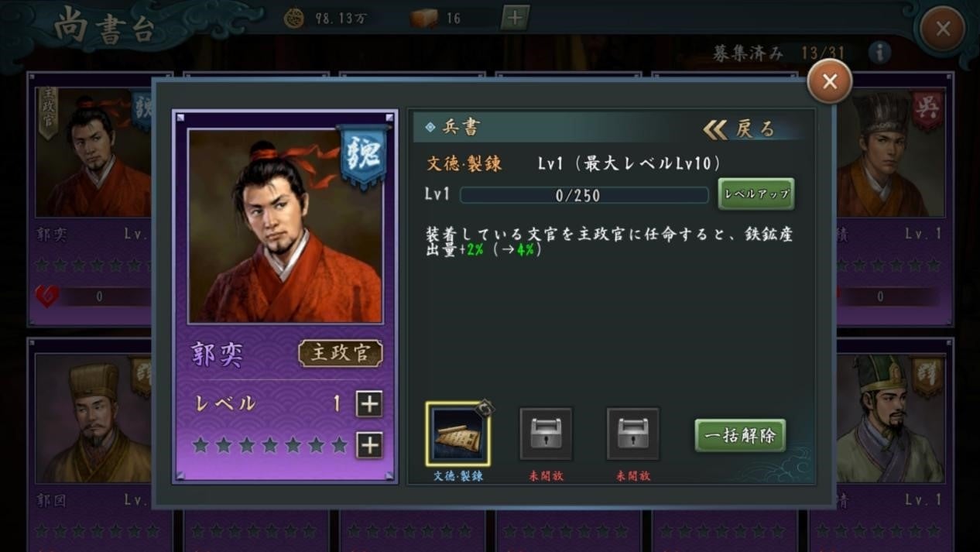The width and height of the screenshot is (980, 552).
Task: Raise star rank with the plus button
Action: pos(369,444)
